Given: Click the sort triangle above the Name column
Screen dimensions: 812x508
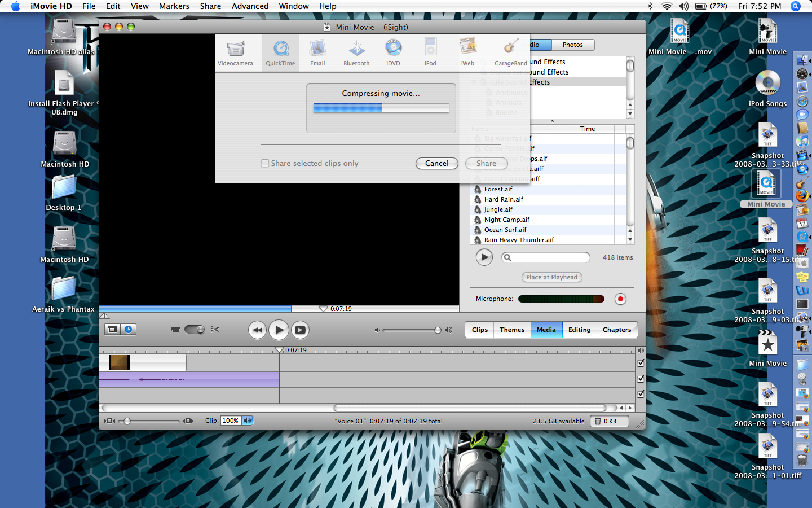Looking at the screenshot, I should click(x=553, y=121).
